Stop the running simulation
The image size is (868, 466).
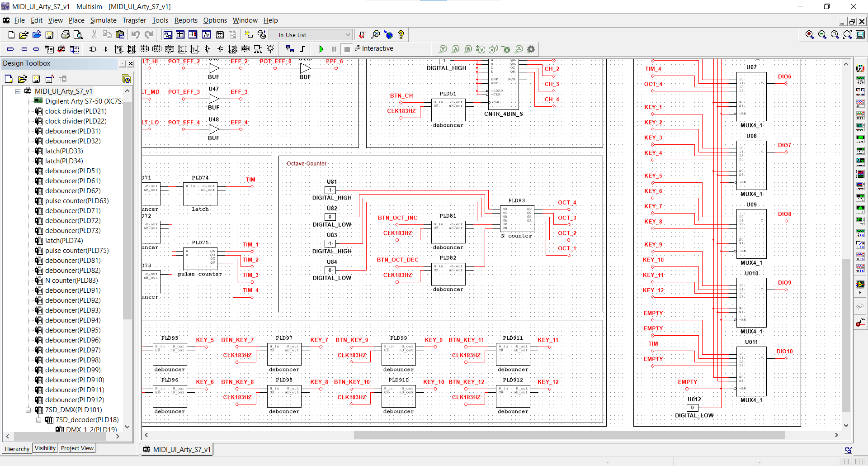tap(347, 49)
